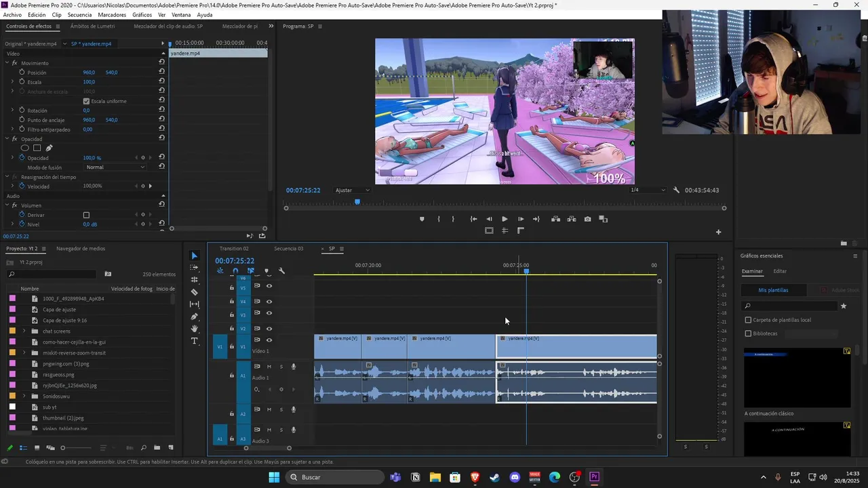Viewport: 868px width, 488px height.
Task: Open the Gráficos menu
Action: [142, 15]
